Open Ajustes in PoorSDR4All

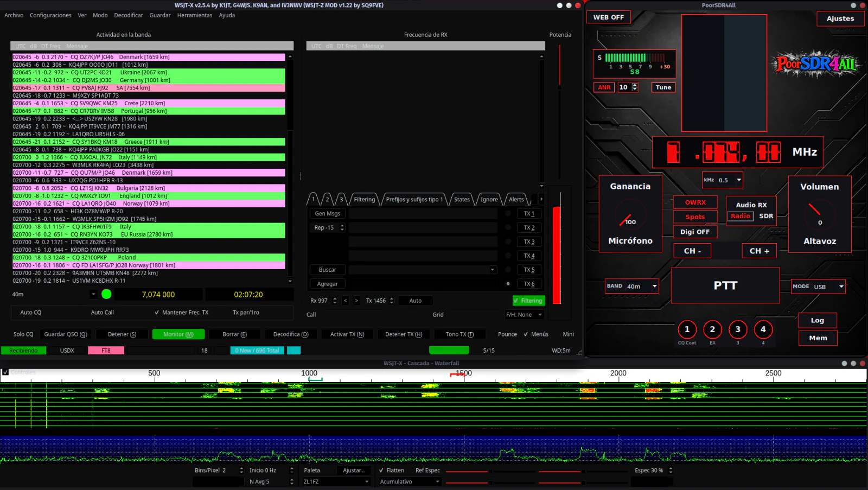(840, 18)
